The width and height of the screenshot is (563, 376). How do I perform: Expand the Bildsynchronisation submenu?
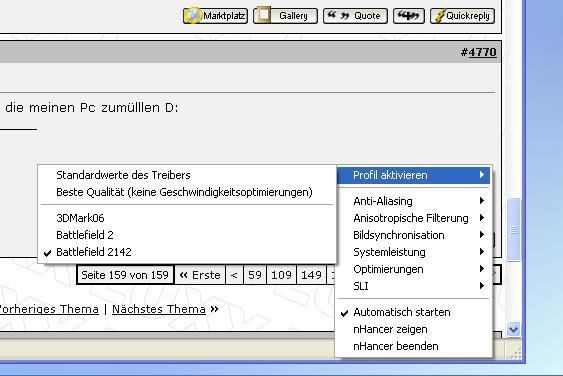point(413,235)
